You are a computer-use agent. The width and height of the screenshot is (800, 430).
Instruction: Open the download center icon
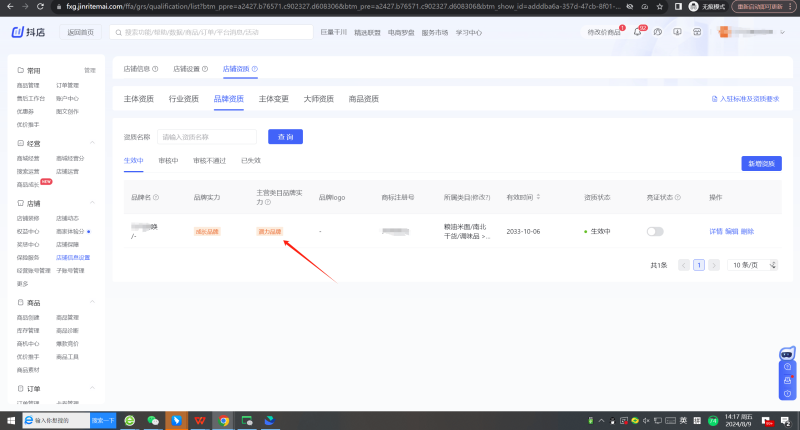(x=677, y=32)
